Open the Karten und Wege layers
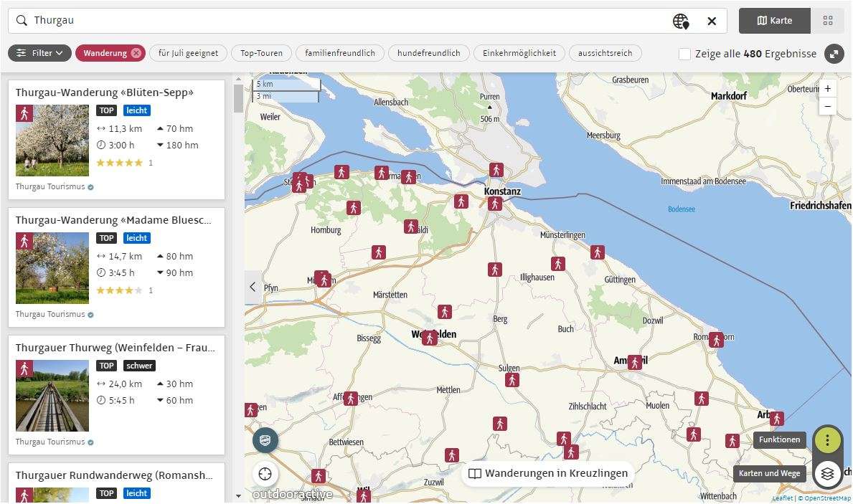Image resolution: width=853 pixels, height=504 pixels. click(x=827, y=473)
